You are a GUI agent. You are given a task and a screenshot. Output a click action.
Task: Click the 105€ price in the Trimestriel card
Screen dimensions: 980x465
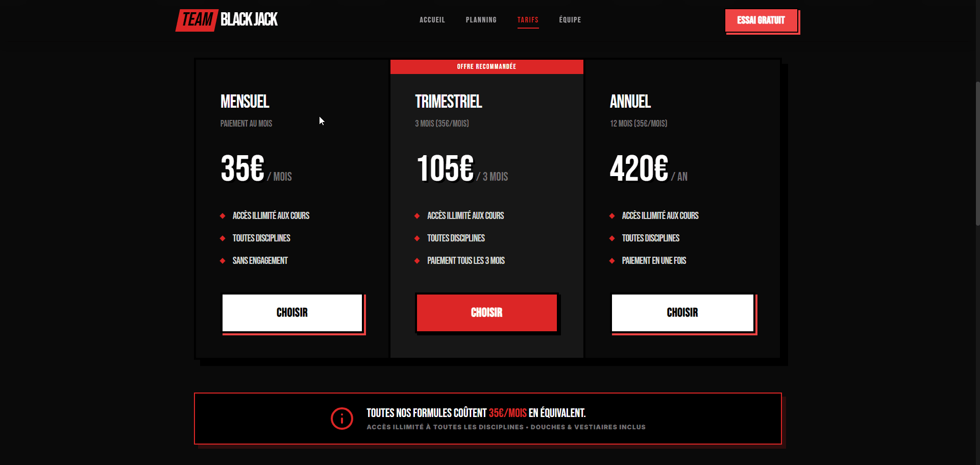tap(445, 169)
